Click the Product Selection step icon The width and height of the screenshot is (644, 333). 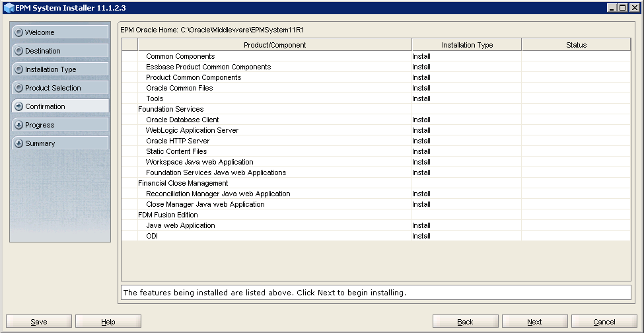pos(18,88)
